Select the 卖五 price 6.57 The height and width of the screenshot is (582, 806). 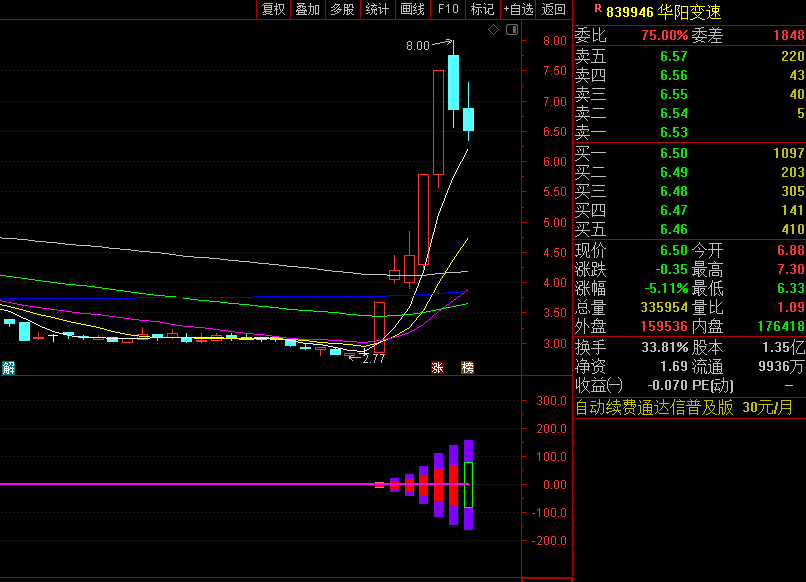674,56
